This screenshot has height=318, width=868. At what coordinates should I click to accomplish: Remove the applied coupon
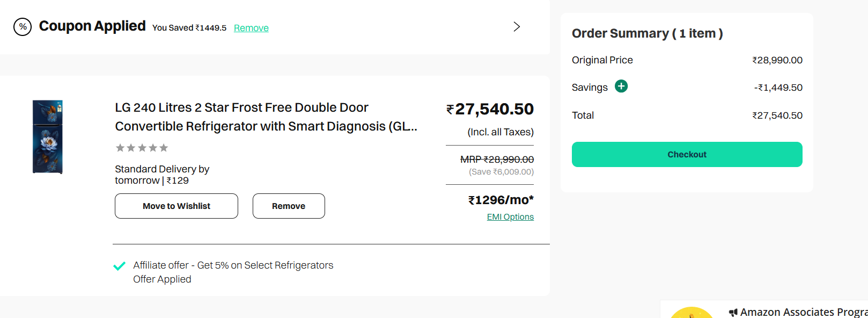point(251,28)
